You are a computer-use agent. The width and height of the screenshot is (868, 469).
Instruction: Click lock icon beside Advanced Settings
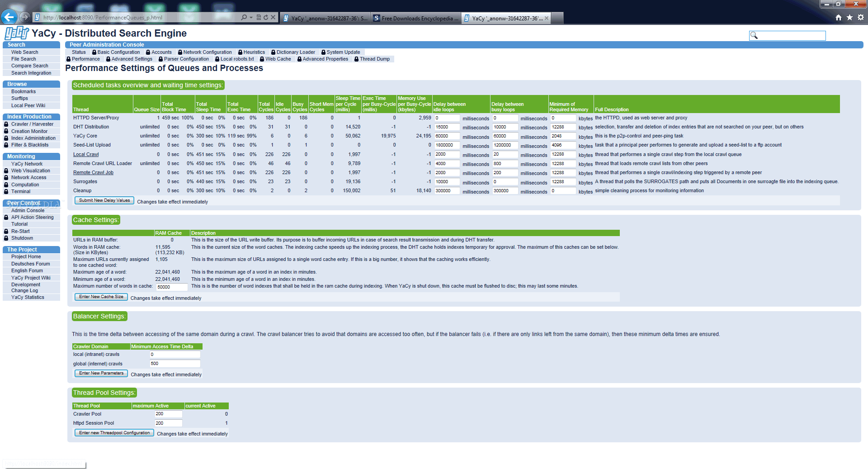point(108,59)
